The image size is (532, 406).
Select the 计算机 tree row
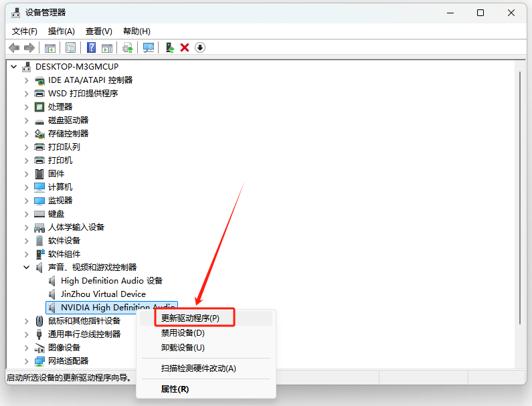60,187
